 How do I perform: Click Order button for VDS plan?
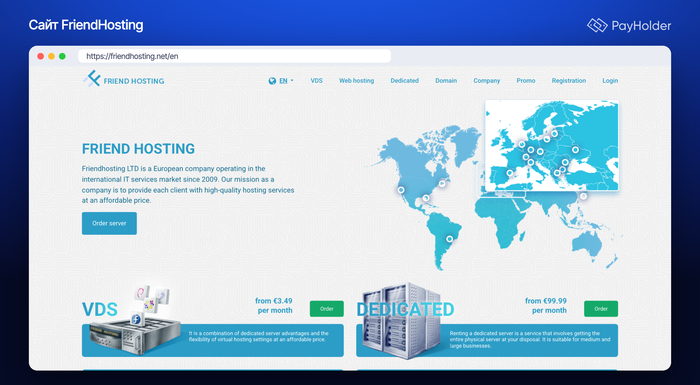[327, 309]
